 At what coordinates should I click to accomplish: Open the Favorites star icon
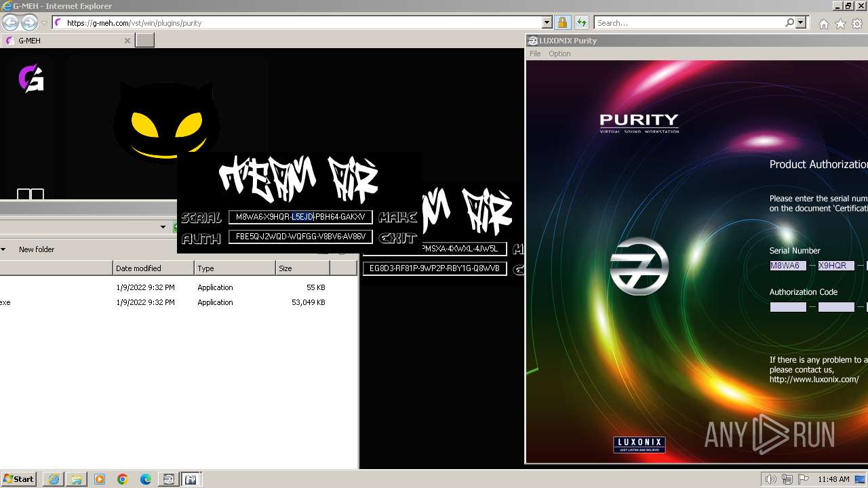[840, 24]
